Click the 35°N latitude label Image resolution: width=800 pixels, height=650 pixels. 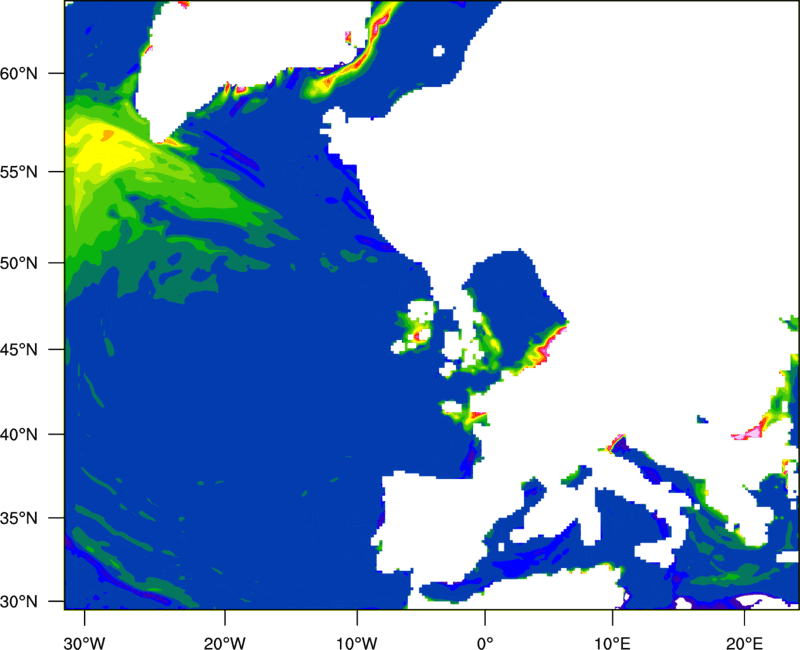(x=19, y=518)
